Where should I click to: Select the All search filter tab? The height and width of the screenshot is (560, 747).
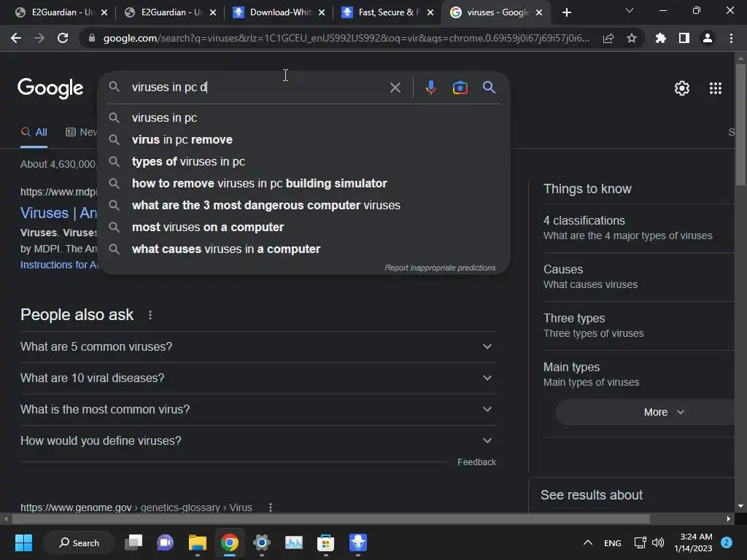point(34,133)
